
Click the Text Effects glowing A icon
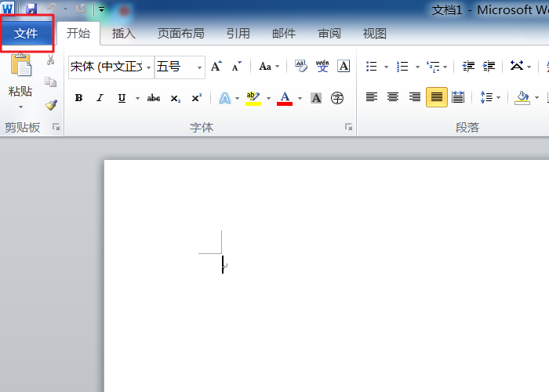tap(225, 98)
